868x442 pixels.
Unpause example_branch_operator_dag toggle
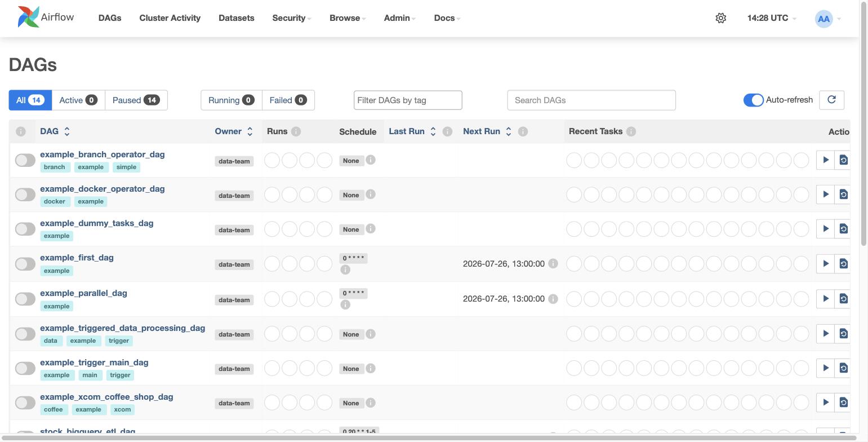pos(25,160)
